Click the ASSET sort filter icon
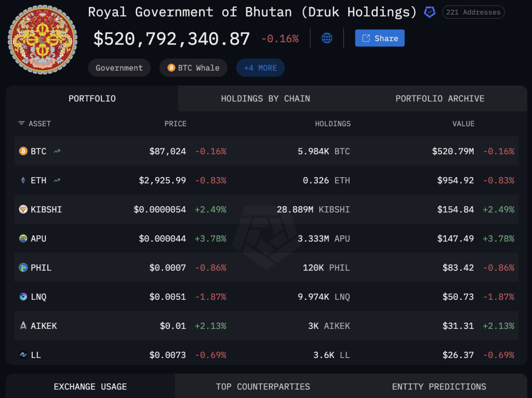This screenshot has width=532, height=398. click(x=21, y=123)
